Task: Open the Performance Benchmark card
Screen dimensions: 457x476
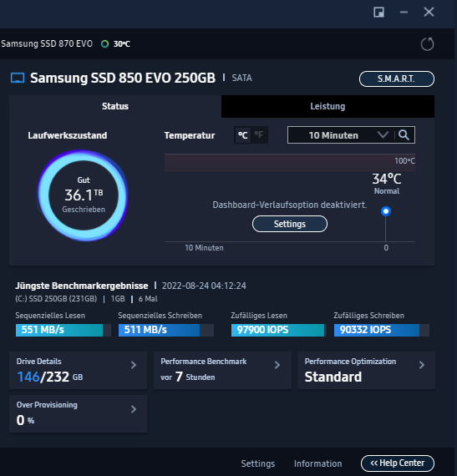Action: 222,370
